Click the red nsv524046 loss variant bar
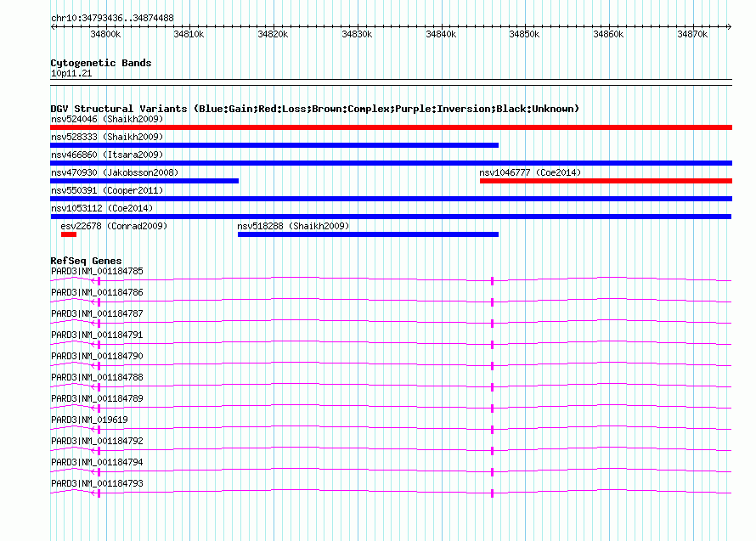The image size is (756, 541). click(x=391, y=127)
